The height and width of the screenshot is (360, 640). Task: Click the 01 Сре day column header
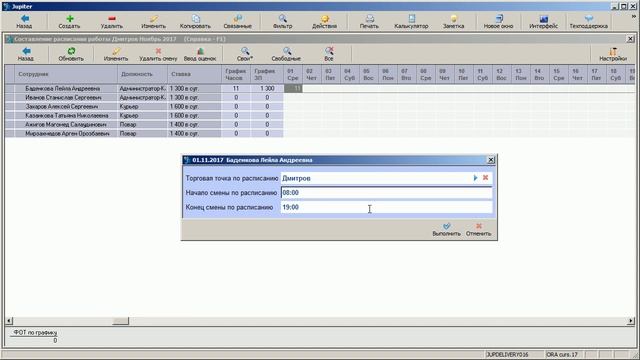[x=293, y=74]
